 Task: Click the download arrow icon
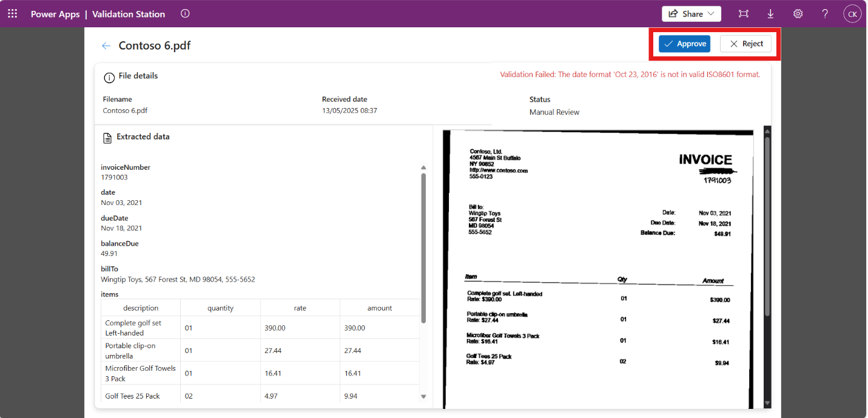click(770, 13)
